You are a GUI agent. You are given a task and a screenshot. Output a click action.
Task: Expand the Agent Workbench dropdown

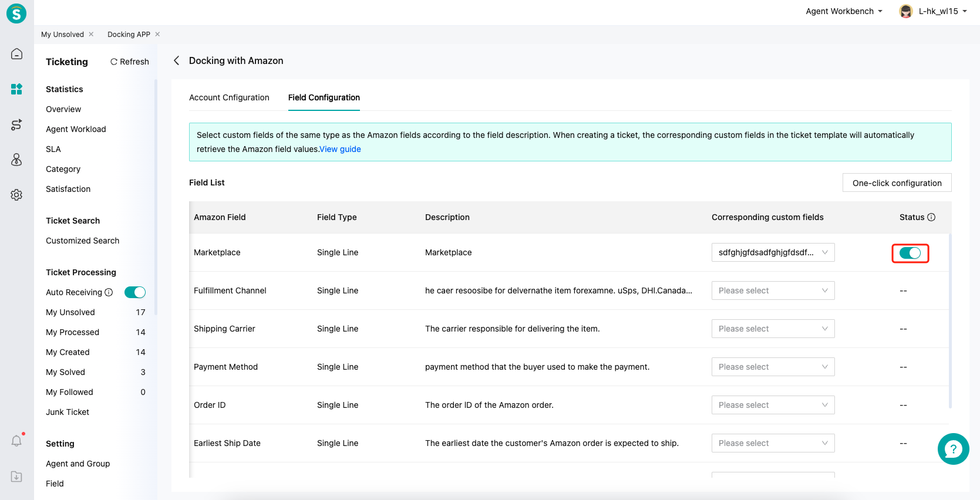coord(844,11)
